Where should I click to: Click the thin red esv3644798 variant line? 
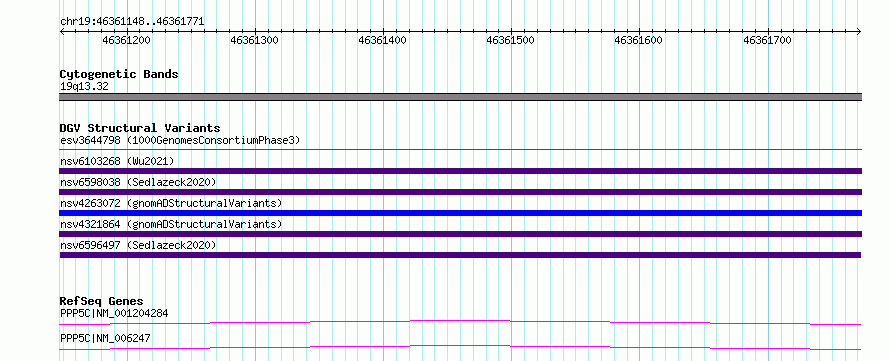coord(461,150)
